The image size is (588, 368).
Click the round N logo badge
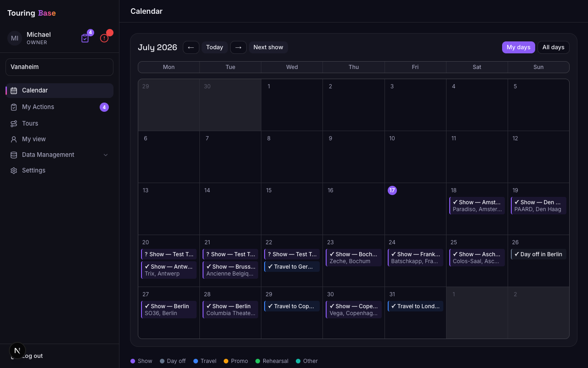click(17, 351)
